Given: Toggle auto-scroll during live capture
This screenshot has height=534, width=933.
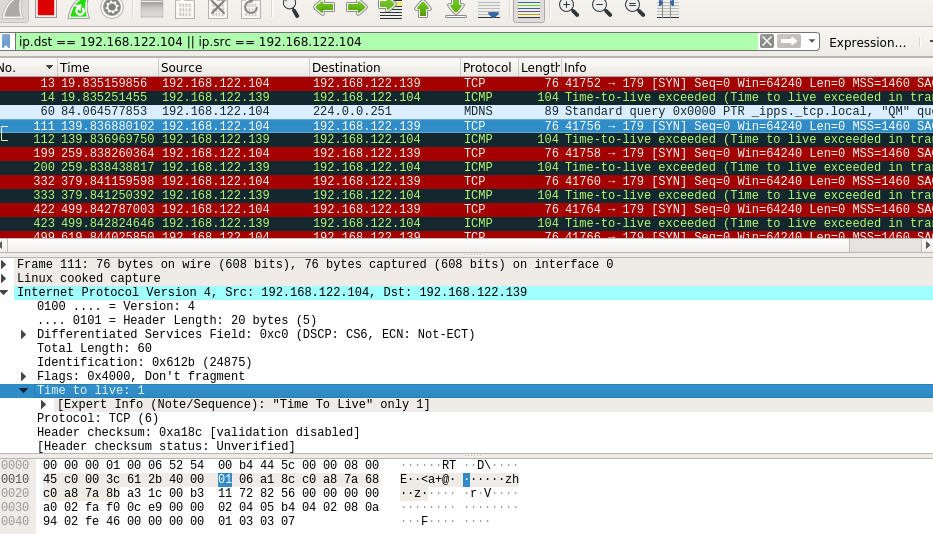Looking at the screenshot, I should (489, 8).
